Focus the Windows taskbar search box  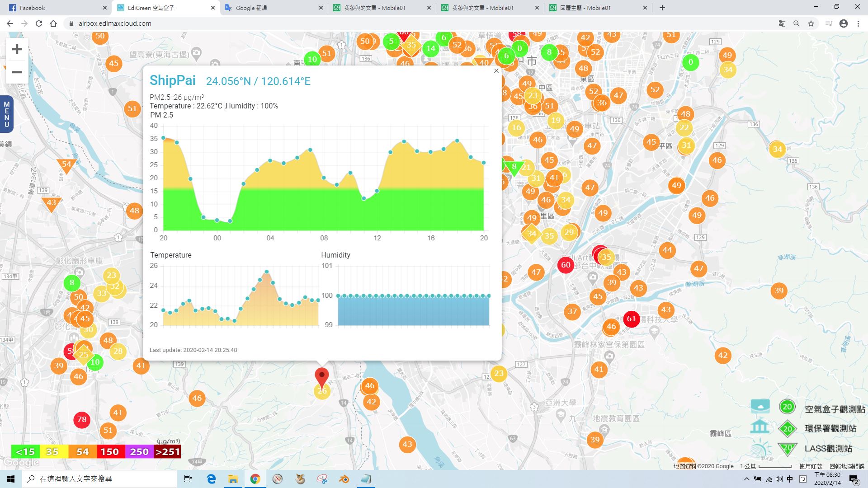(99, 479)
